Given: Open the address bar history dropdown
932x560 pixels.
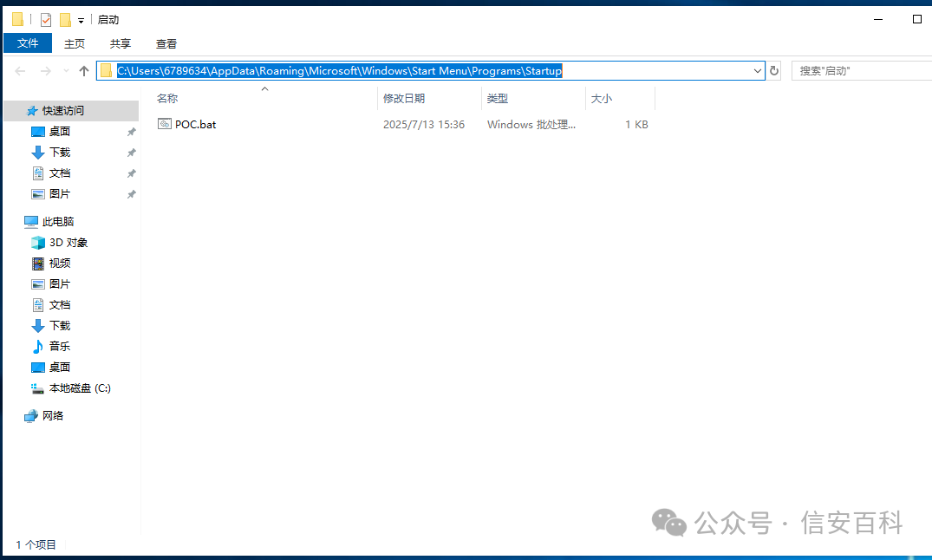Looking at the screenshot, I should click(757, 70).
